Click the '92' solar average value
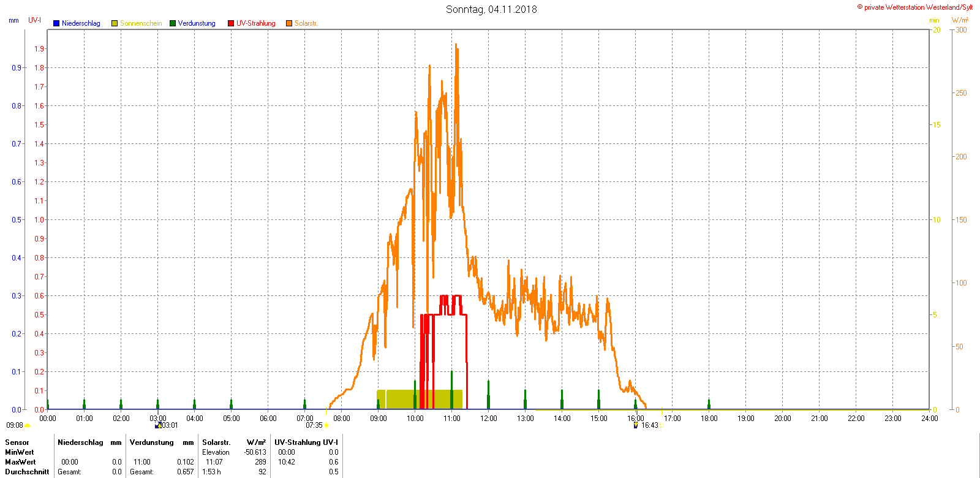 263,472
